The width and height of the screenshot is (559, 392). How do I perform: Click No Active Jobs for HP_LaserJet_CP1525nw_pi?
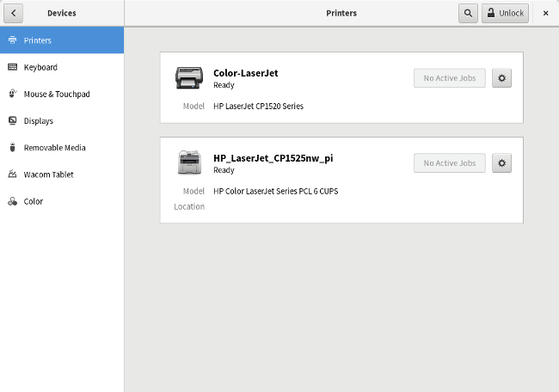point(450,162)
